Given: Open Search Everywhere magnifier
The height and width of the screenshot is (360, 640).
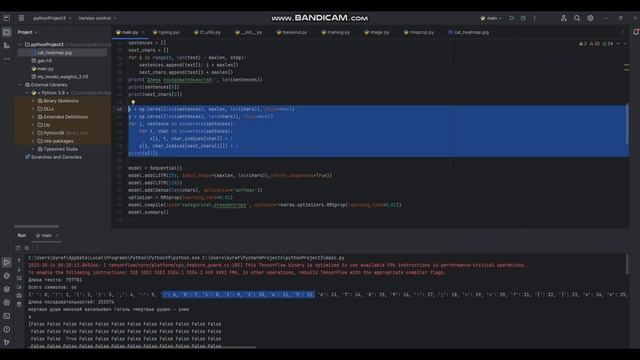Looking at the screenshot, I should 577,18.
